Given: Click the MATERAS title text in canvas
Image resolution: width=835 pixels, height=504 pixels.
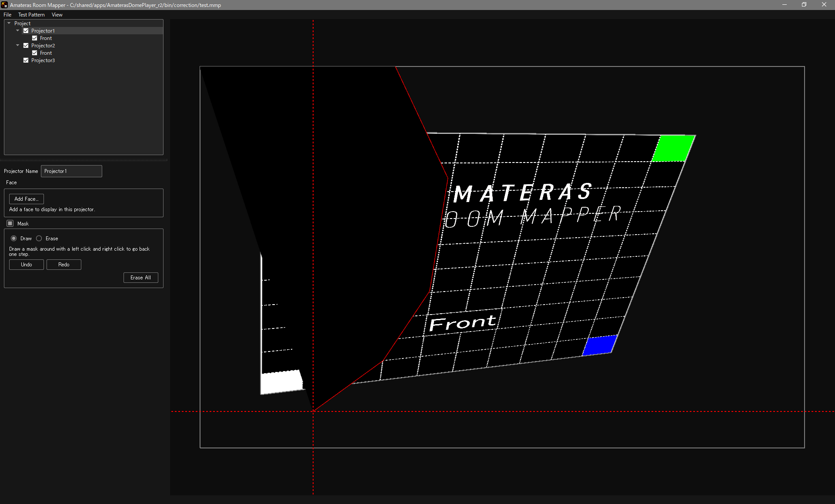Looking at the screenshot, I should [x=523, y=193].
